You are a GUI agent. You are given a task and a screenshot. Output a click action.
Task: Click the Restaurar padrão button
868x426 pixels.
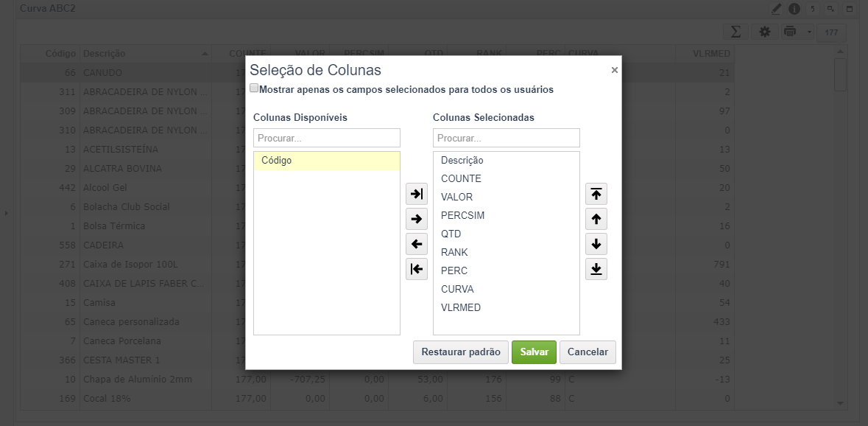(461, 352)
